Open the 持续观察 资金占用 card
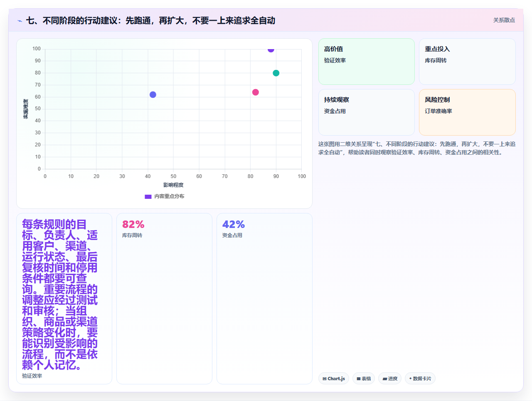This screenshot has width=532, height=401. pyautogui.click(x=367, y=112)
